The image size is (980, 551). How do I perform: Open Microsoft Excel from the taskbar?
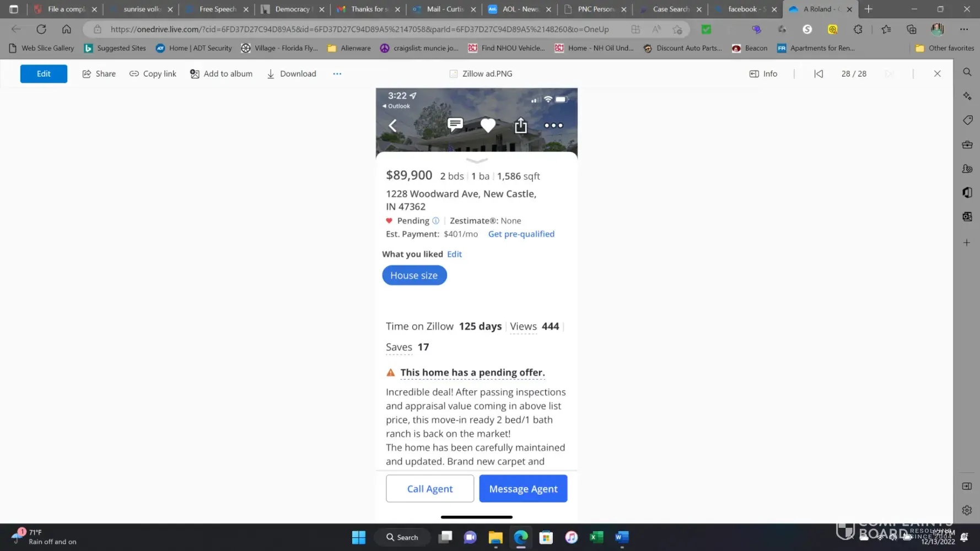point(597,537)
